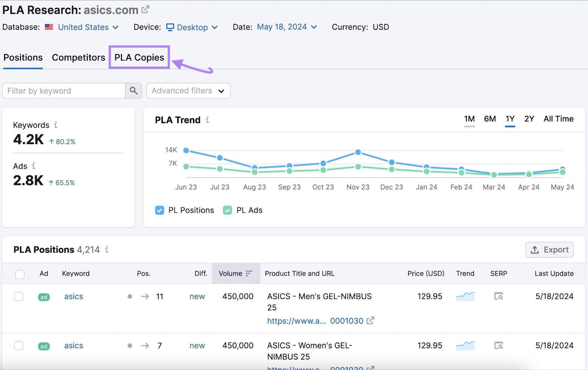This screenshot has width=588, height=370.
Task: Click inside the Filter by keyword field
Action: (x=62, y=90)
